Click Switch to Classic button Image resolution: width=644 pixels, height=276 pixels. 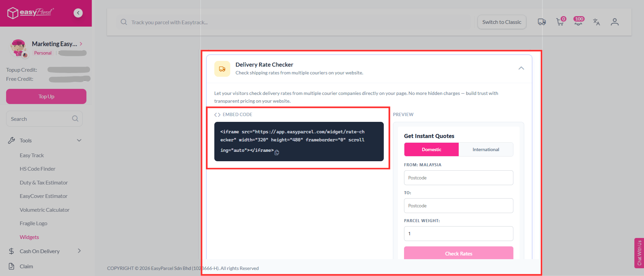click(502, 22)
